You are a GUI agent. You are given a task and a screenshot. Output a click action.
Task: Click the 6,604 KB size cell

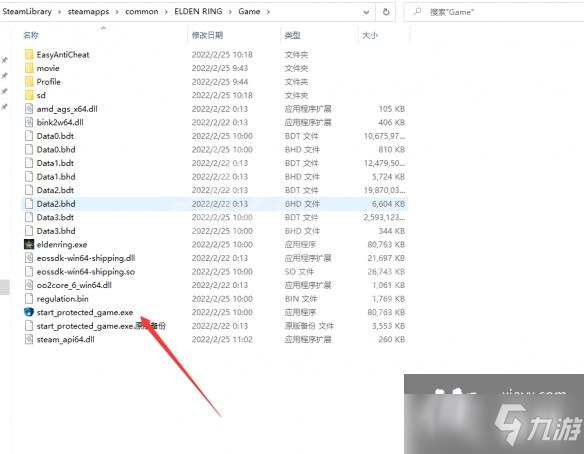coord(388,204)
